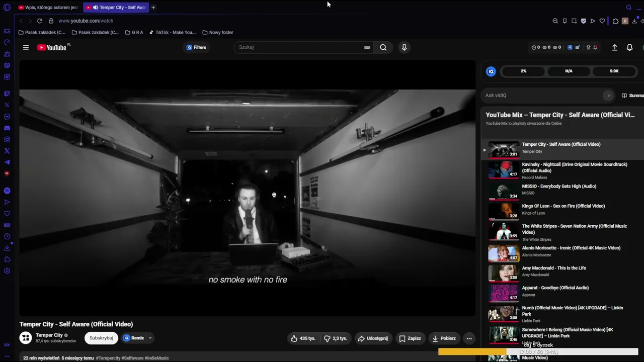
Task: Play Kavinsky - Nightcall thumbnail from mix
Action: pyautogui.click(x=504, y=170)
